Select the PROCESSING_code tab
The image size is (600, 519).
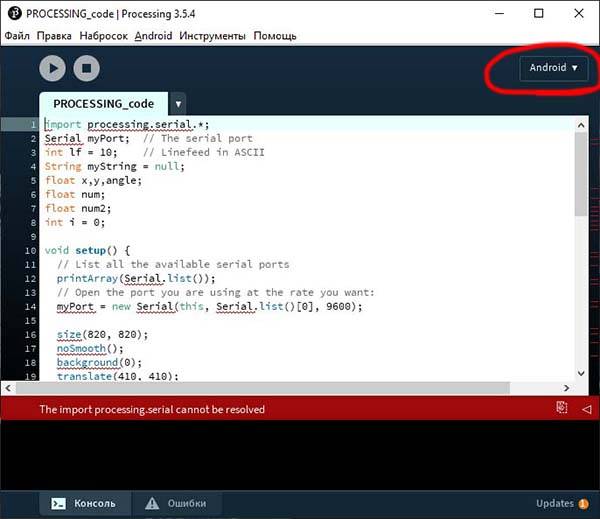tap(103, 104)
